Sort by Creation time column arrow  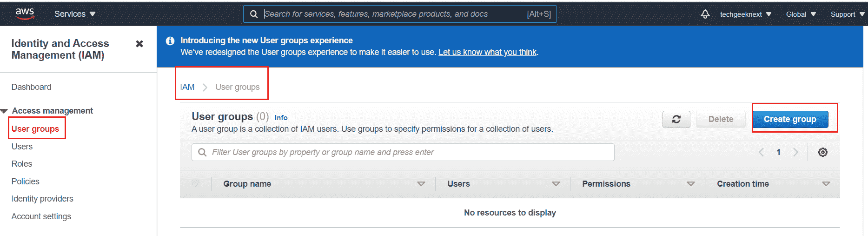point(826,184)
